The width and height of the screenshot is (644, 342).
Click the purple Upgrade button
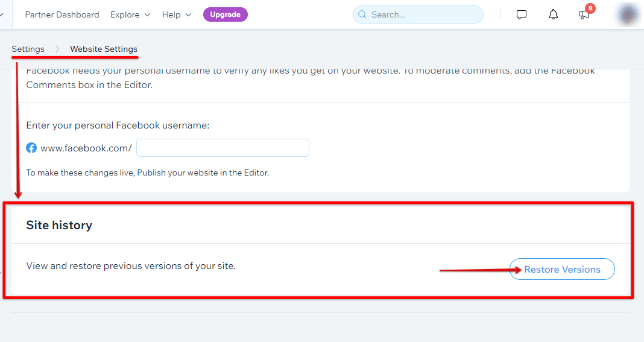click(x=226, y=14)
